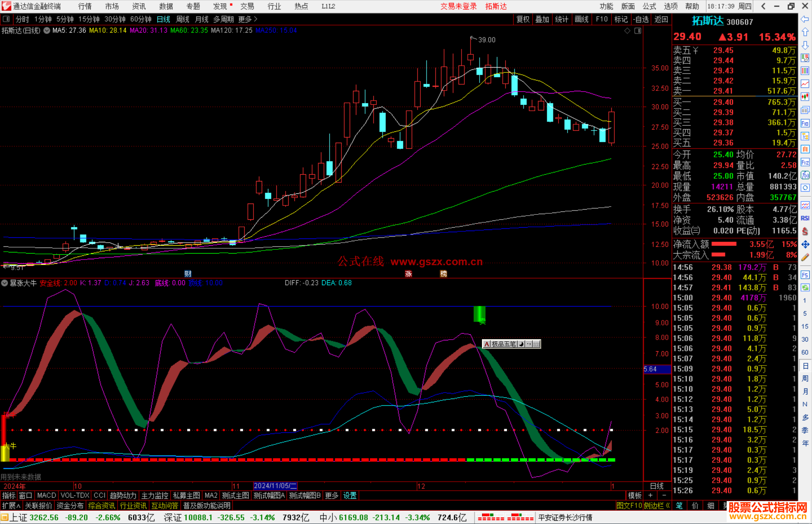Open the 公式 menu in top bar
812x524 pixels.
[x=649, y=6]
